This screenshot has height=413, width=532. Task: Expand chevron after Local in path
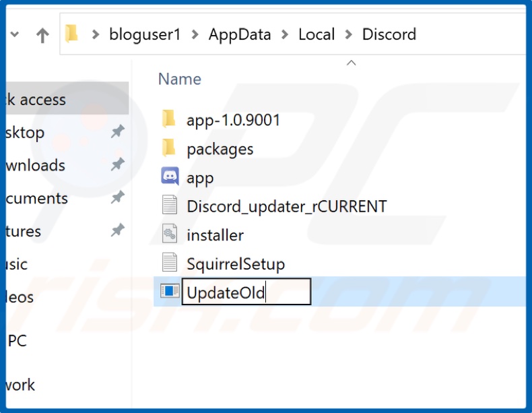(348, 34)
